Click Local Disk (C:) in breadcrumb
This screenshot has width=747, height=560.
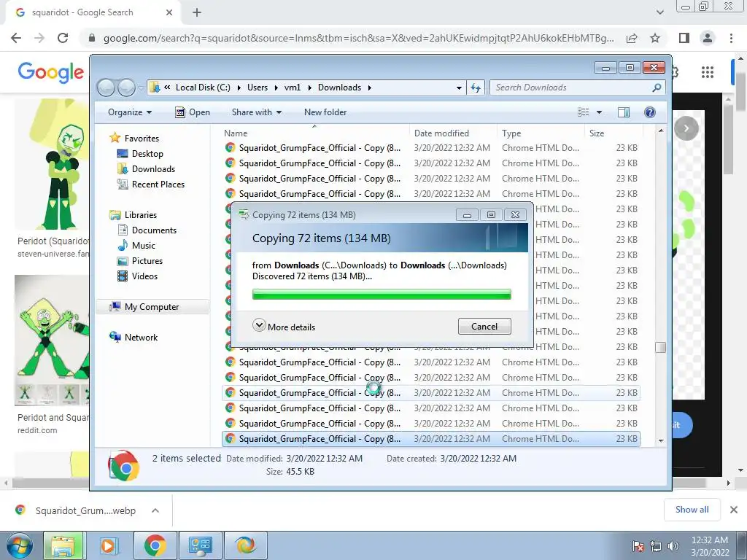(203, 87)
